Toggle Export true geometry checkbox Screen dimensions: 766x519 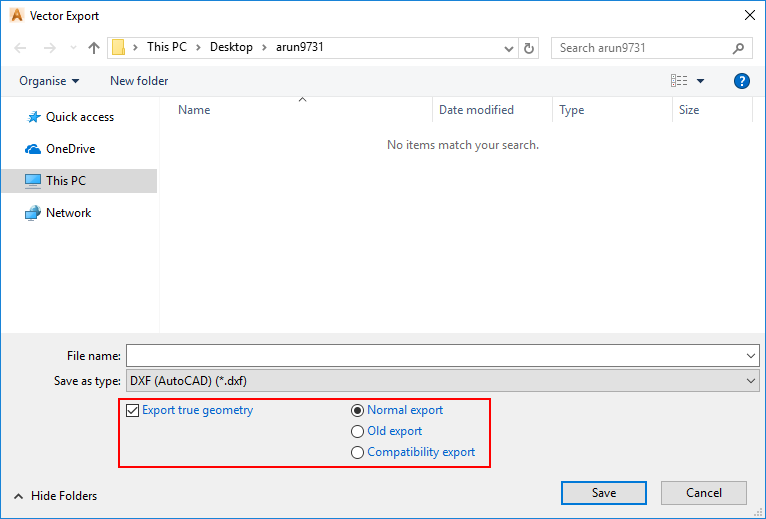(133, 410)
